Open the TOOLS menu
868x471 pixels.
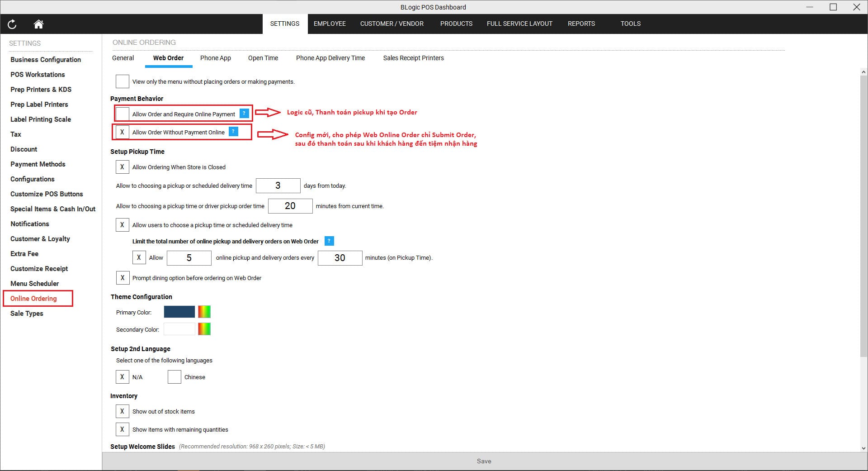[631, 24]
